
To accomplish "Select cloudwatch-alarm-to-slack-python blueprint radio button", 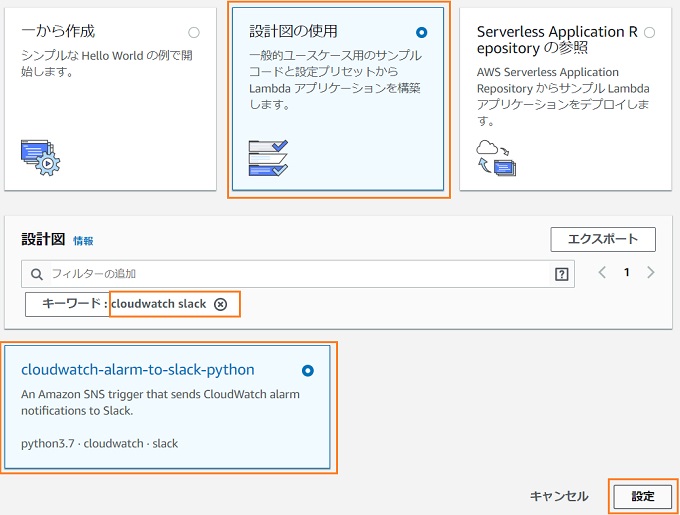I will tap(307, 371).
